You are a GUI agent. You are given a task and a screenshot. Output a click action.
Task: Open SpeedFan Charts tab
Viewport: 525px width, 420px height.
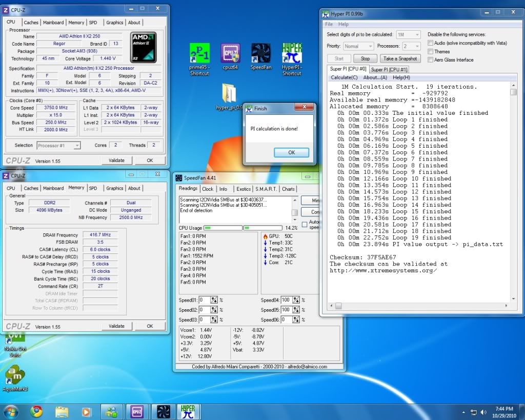288,189
